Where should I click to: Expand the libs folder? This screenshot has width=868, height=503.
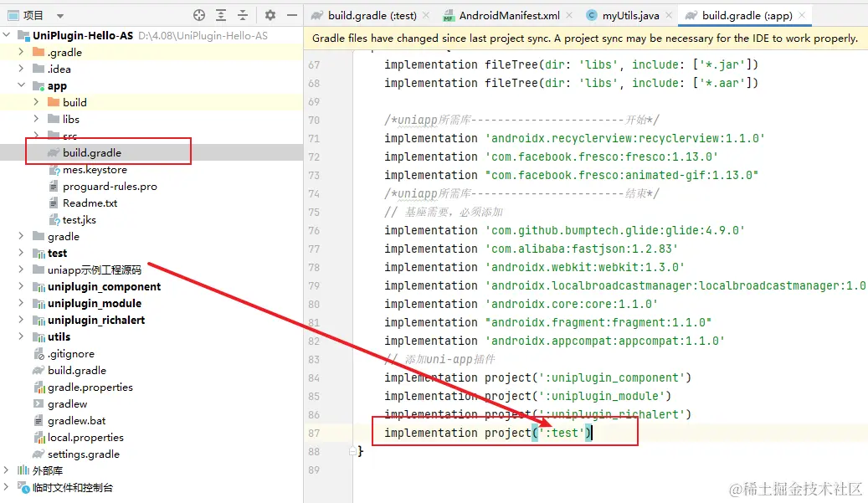tap(36, 118)
